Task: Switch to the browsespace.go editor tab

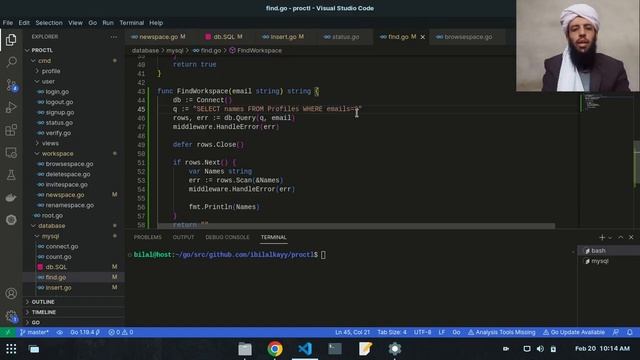Action: pyautogui.click(x=468, y=37)
